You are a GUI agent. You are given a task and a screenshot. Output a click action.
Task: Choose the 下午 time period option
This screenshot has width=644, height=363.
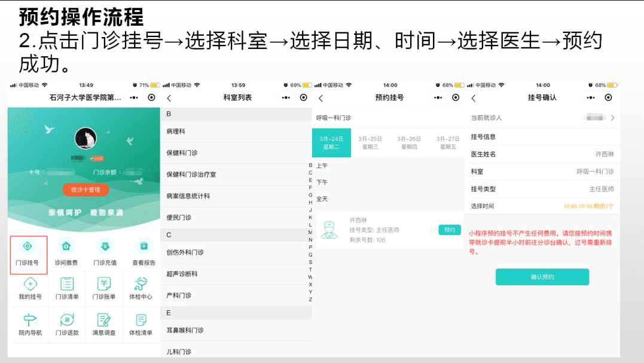pos(322,182)
